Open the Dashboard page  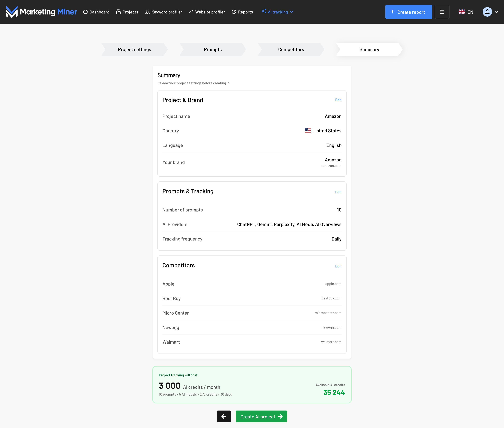(96, 12)
